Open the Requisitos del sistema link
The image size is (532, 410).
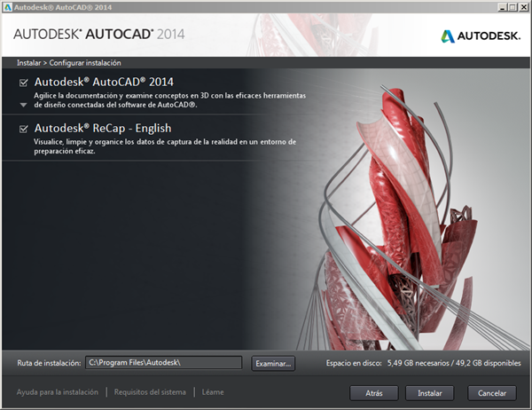pyautogui.click(x=150, y=392)
